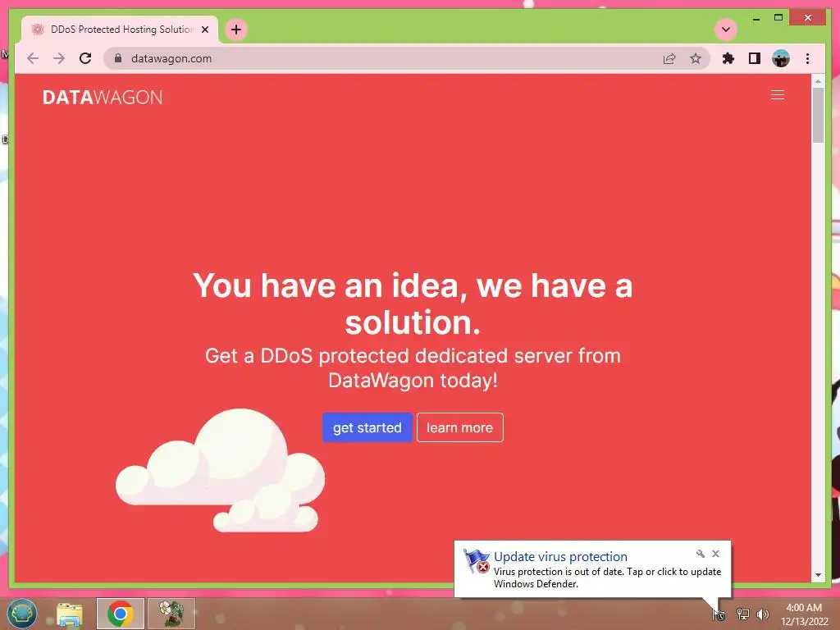Click the learn more button
Image resolution: width=840 pixels, height=630 pixels.
click(459, 427)
